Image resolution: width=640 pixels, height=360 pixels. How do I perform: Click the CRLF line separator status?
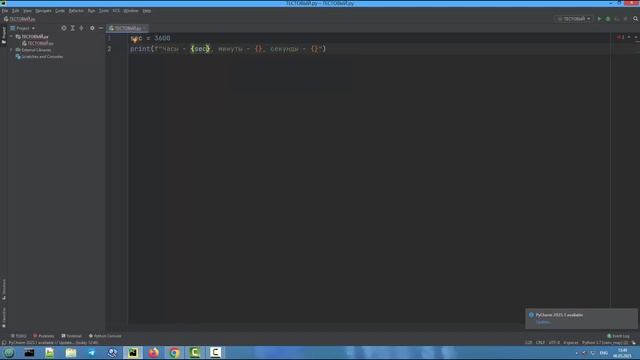coord(540,342)
